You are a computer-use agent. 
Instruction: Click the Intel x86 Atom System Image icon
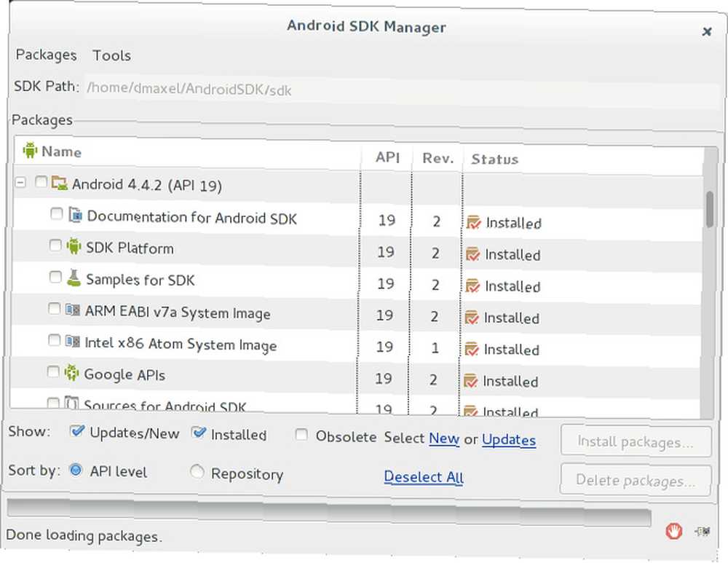[x=72, y=342]
